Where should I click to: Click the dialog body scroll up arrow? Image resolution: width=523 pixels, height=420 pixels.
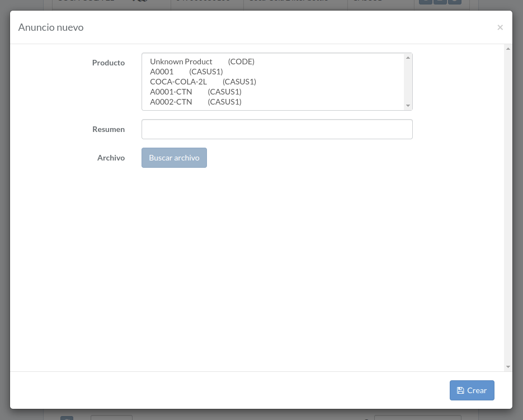[x=508, y=49]
